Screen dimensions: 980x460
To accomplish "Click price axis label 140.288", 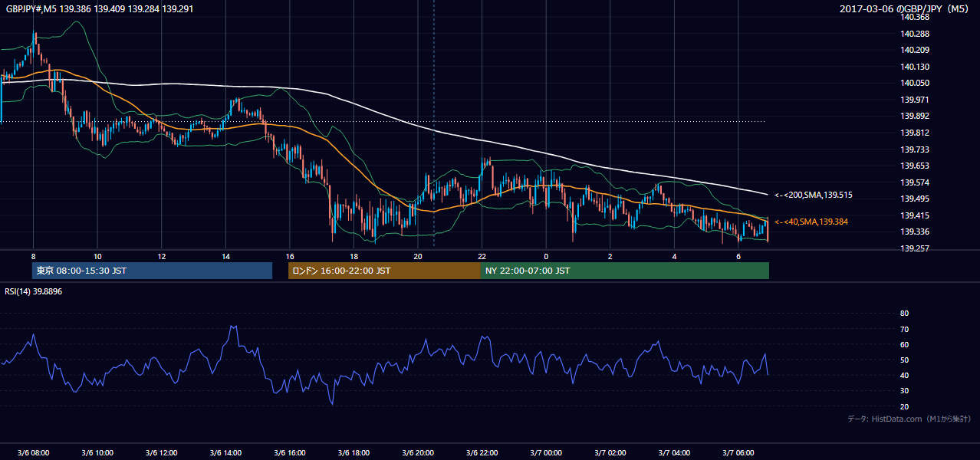I will pos(916,34).
